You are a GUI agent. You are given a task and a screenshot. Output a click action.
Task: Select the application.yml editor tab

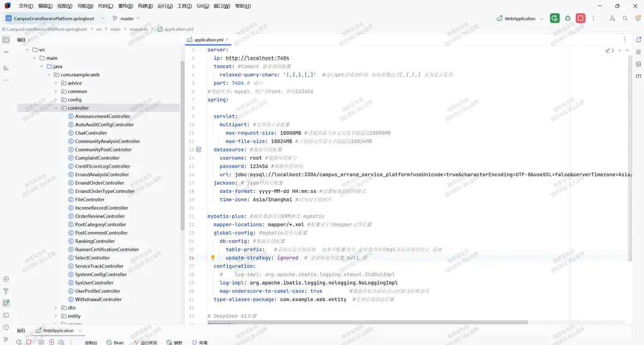[208, 40]
